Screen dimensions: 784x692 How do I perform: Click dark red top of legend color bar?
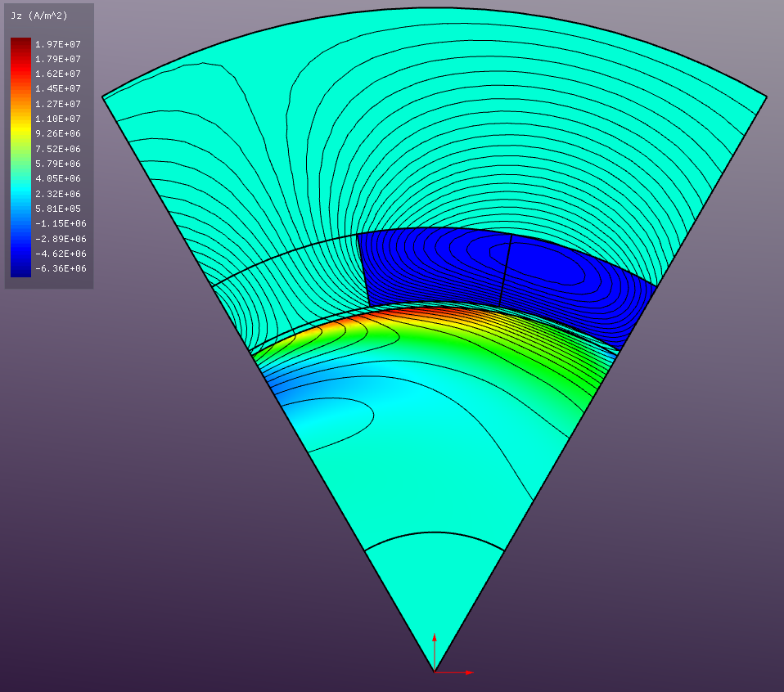pyautogui.click(x=20, y=43)
